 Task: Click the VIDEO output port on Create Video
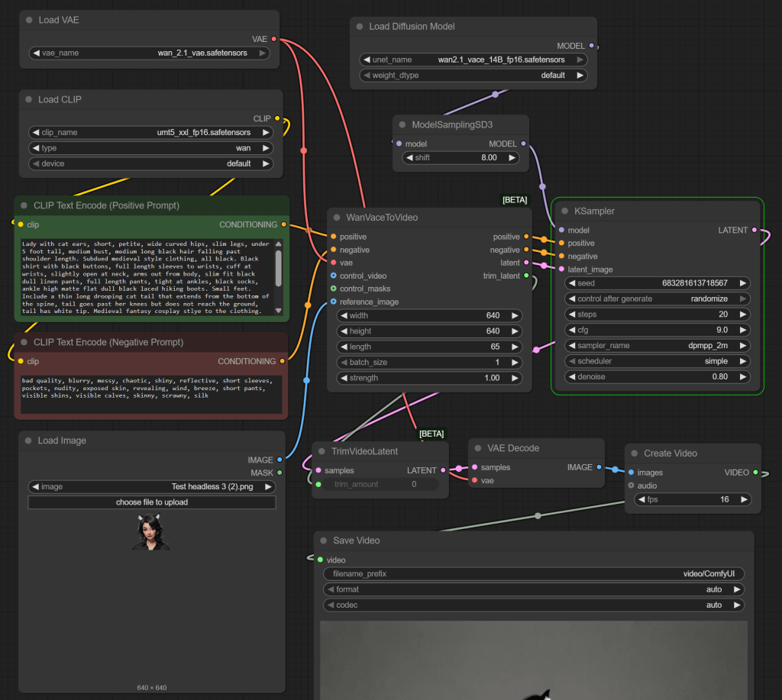[755, 473]
